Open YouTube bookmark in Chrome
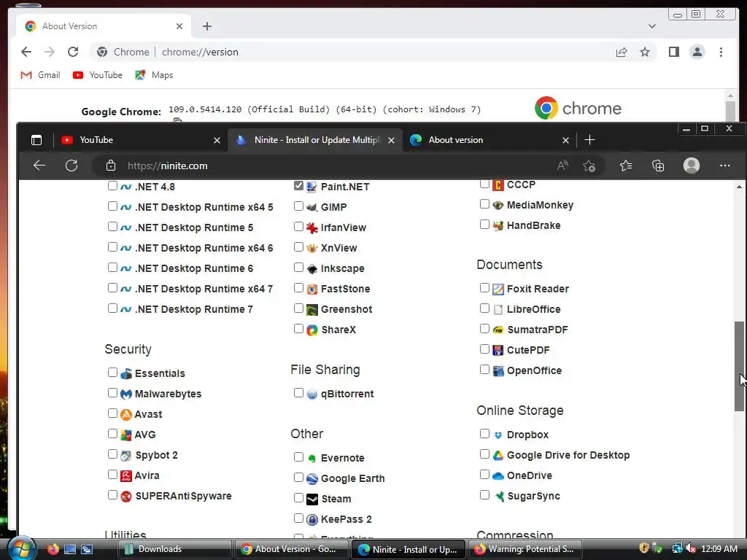Screen dimensions: 747x560 [x=98, y=75]
